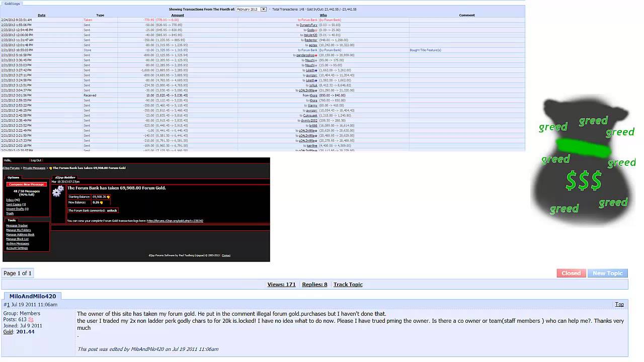Click the Track Topic link
The width and height of the screenshot is (644, 362).
click(x=348, y=285)
